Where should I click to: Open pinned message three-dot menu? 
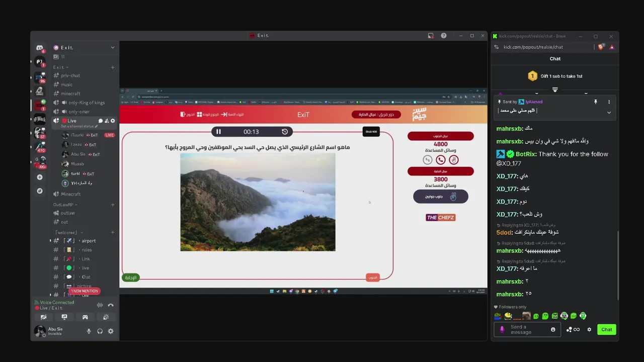(609, 102)
